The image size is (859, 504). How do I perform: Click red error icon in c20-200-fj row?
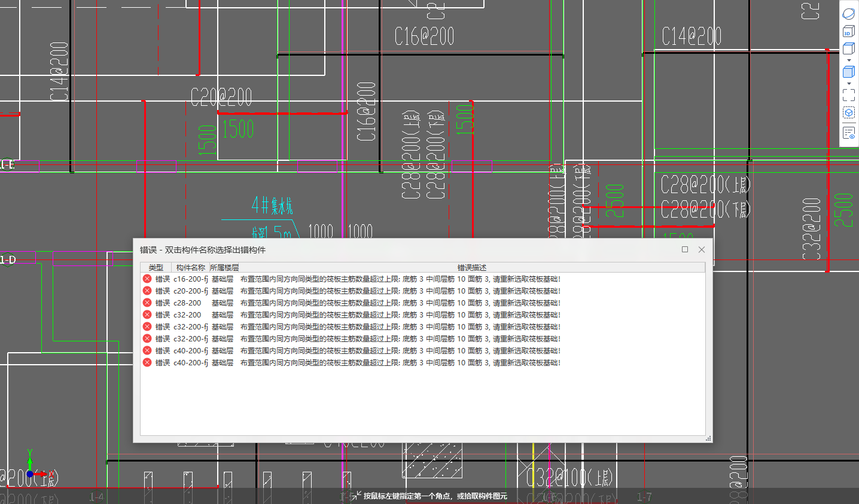coord(147,291)
